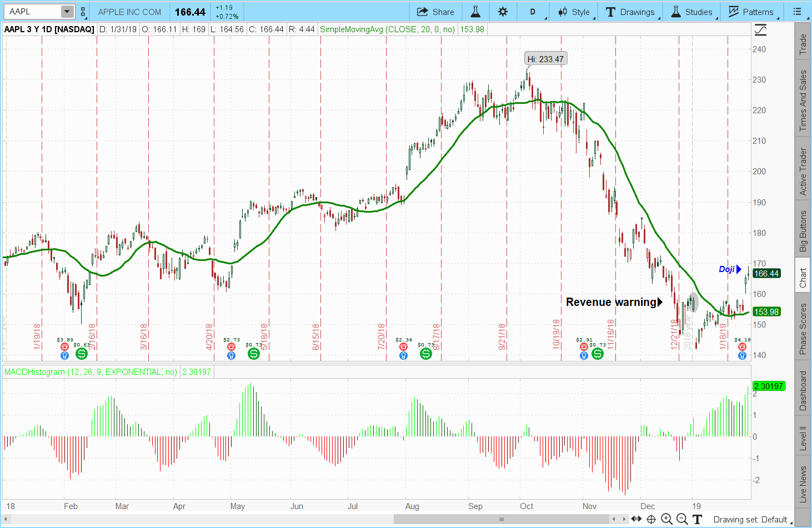812x528 pixels.
Task: Click the MACDHistogram study label
Action: coord(91,372)
